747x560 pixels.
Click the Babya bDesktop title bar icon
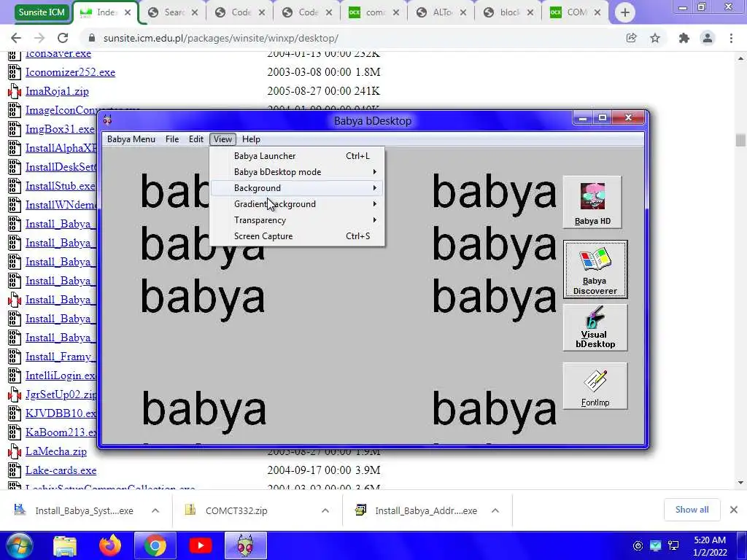coord(108,120)
